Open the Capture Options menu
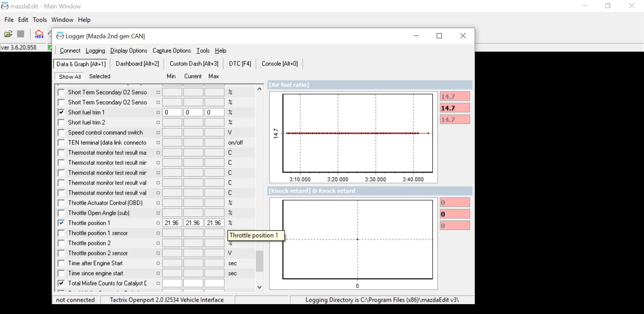Screen dimensions: 644x314 (172, 51)
